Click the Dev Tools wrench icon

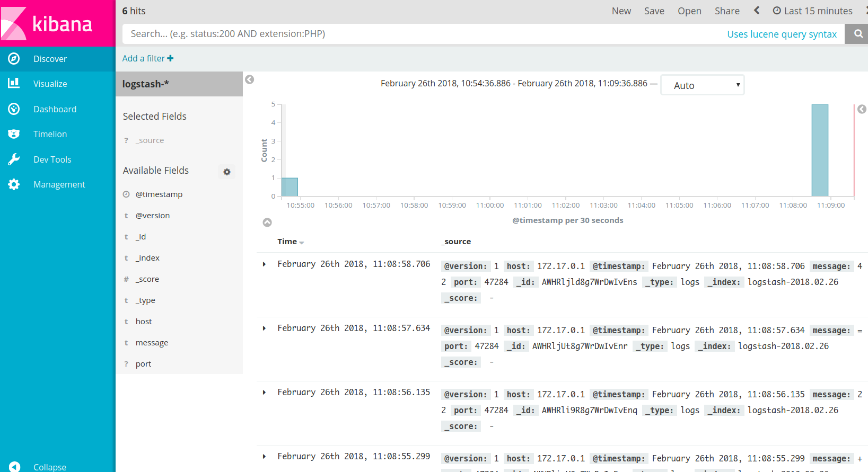[14, 159]
